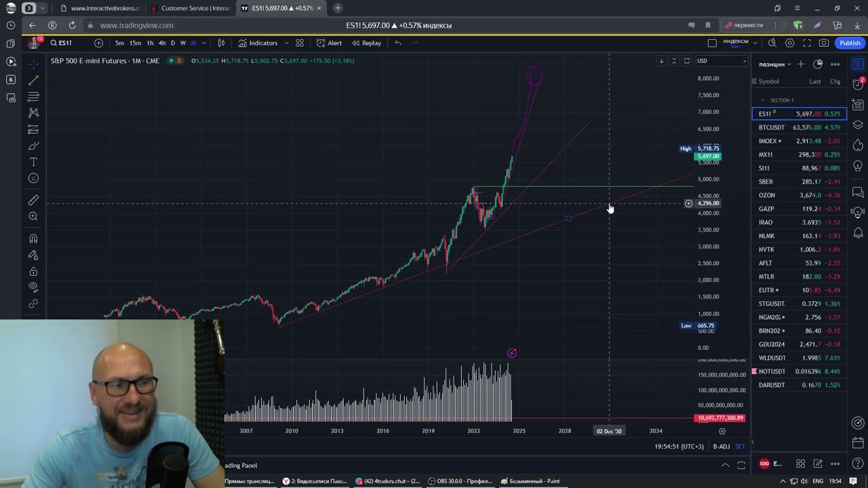
Task: Open the hotlists flame icon
Action: (858, 146)
